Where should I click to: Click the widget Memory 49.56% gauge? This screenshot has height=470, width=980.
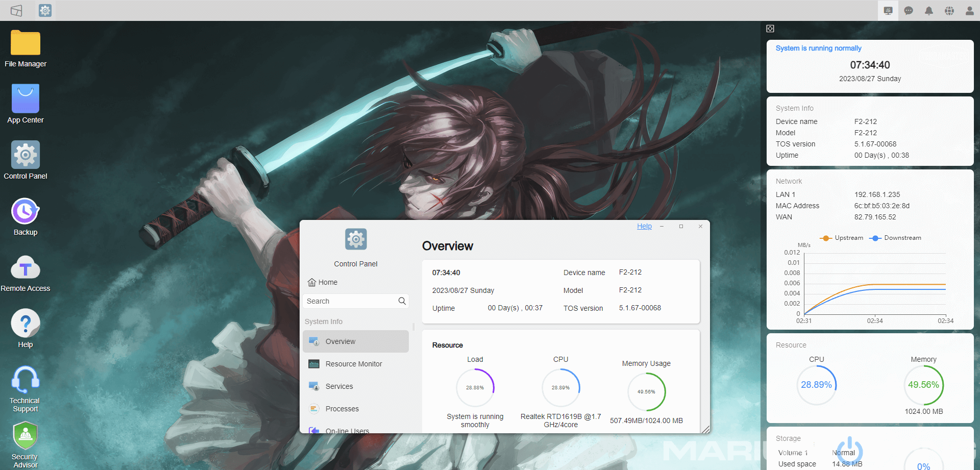coord(924,385)
